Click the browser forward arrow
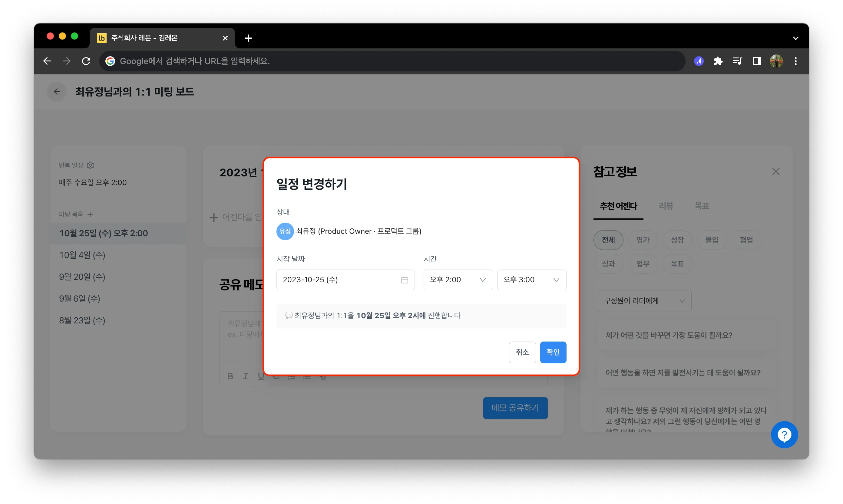The image size is (843, 504). [x=67, y=61]
